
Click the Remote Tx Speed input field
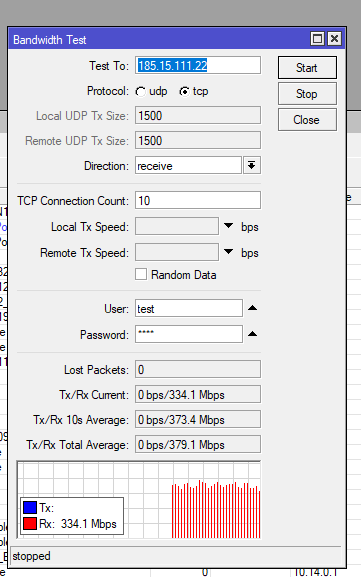pos(177,252)
